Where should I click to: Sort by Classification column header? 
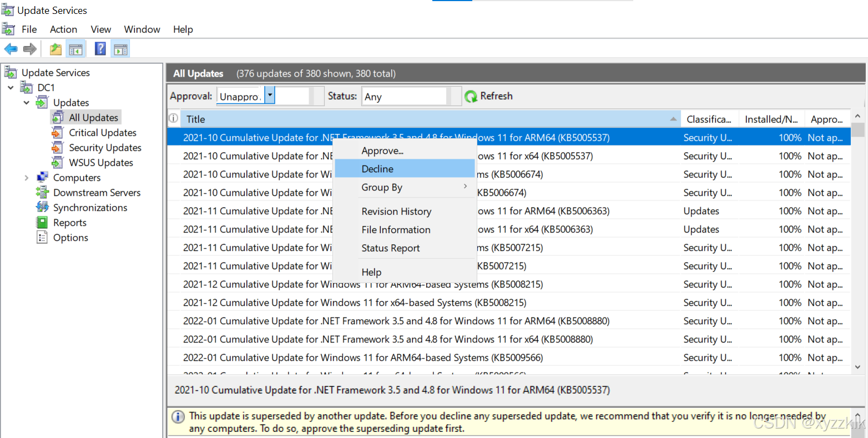tap(710, 119)
